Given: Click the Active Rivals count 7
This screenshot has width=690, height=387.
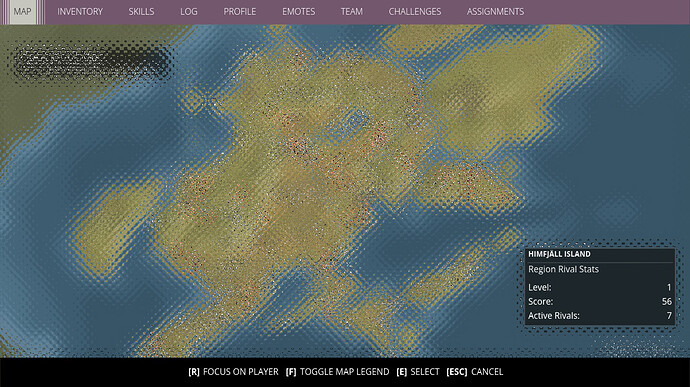Looking at the screenshot, I should click(x=669, y=316).
